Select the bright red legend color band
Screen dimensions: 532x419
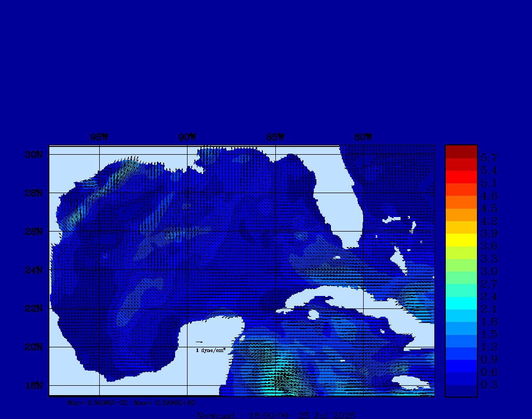[x=461, y=177]
